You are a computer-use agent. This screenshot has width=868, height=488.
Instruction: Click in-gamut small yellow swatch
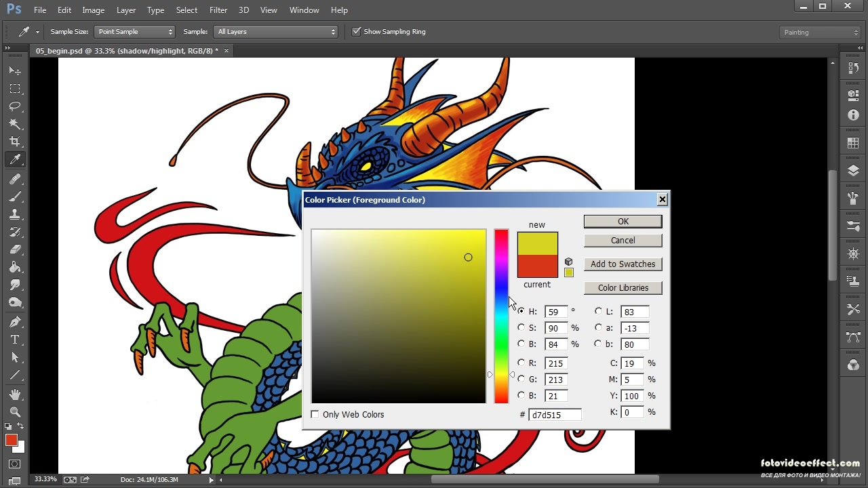point(569,272)
